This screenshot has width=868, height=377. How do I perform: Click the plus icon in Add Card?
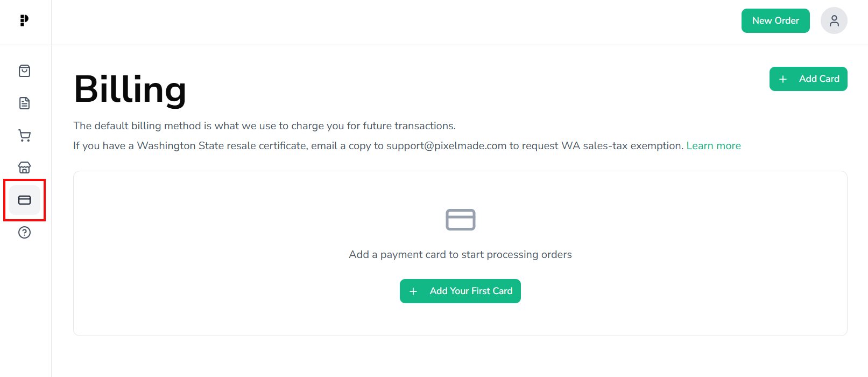tap(783, 79)
